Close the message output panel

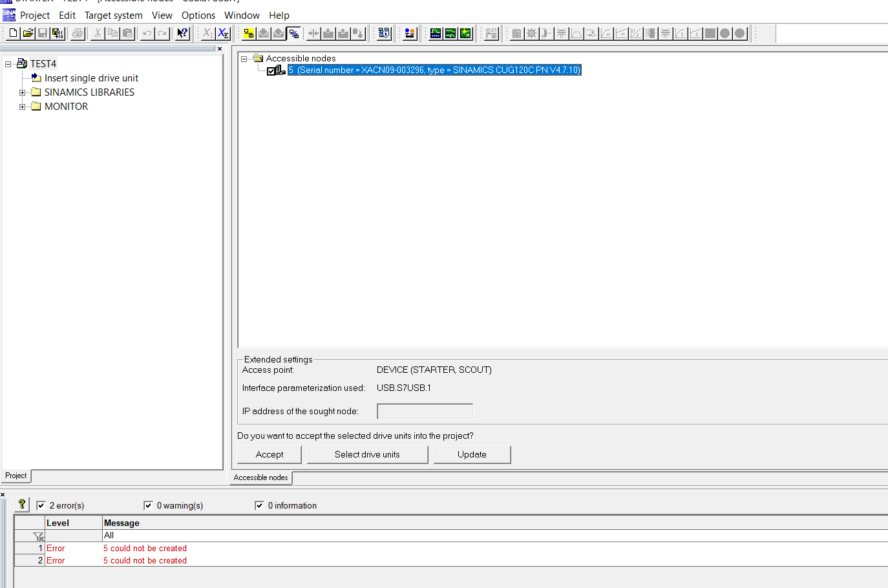click(3, 495)
